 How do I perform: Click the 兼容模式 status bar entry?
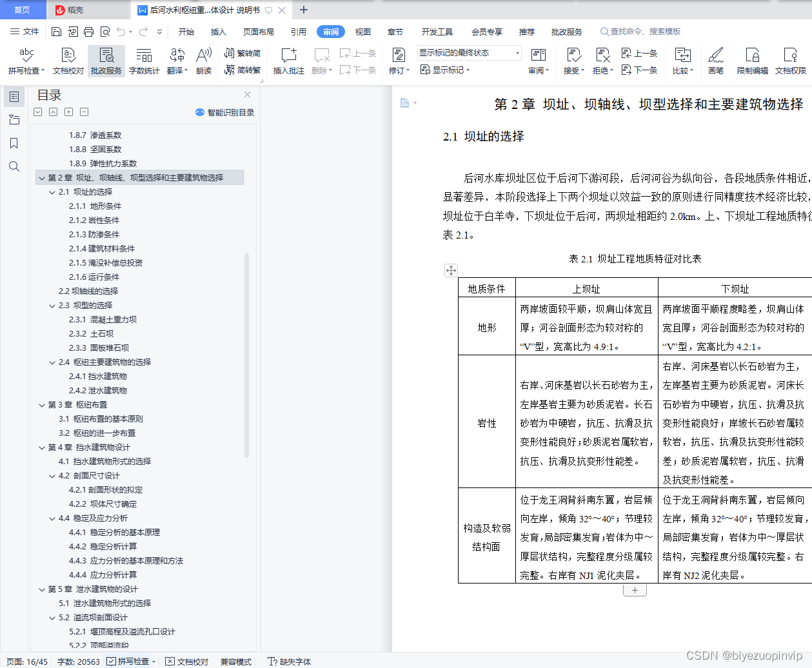pyautogui.click(x=236, y=662)
